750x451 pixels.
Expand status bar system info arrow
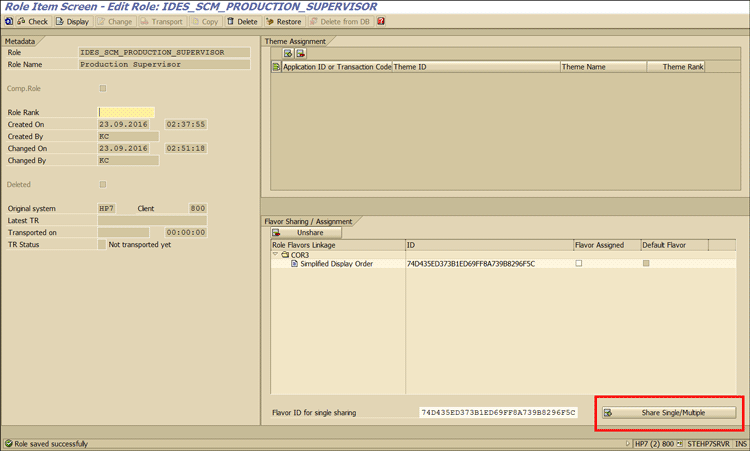tap(628, 443)
